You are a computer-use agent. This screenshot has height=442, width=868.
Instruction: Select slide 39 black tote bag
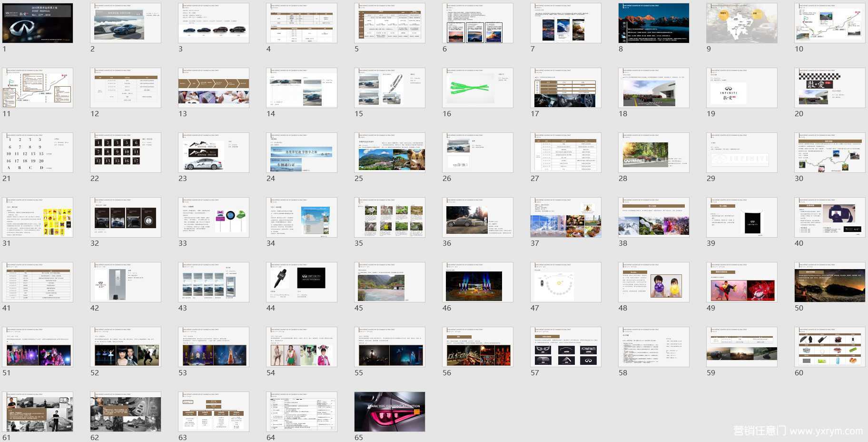pos(742,218)
